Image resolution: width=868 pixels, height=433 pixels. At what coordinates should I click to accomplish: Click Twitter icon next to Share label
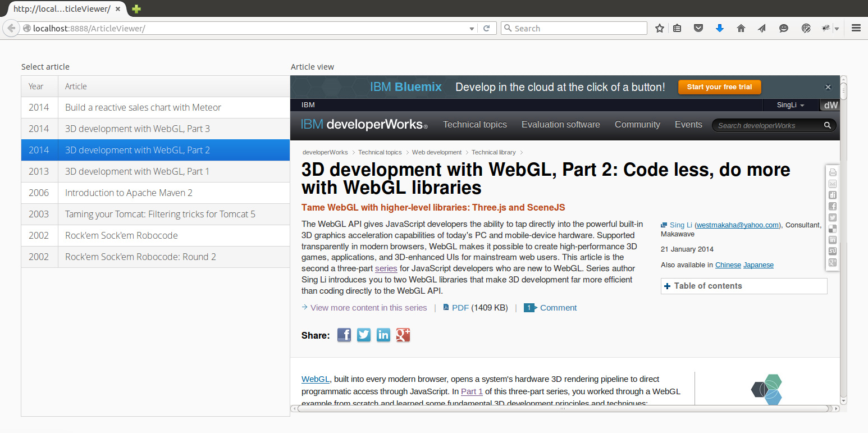pos(364,335)
